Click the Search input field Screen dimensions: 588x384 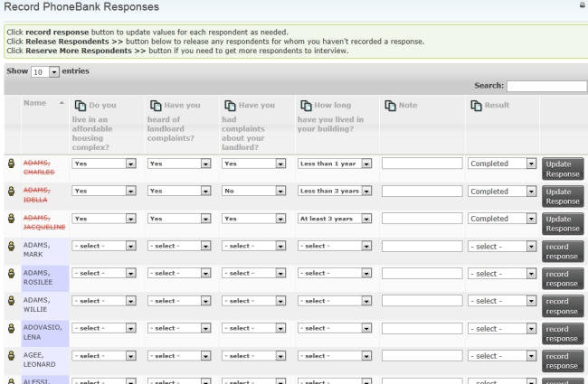[546, 86]
